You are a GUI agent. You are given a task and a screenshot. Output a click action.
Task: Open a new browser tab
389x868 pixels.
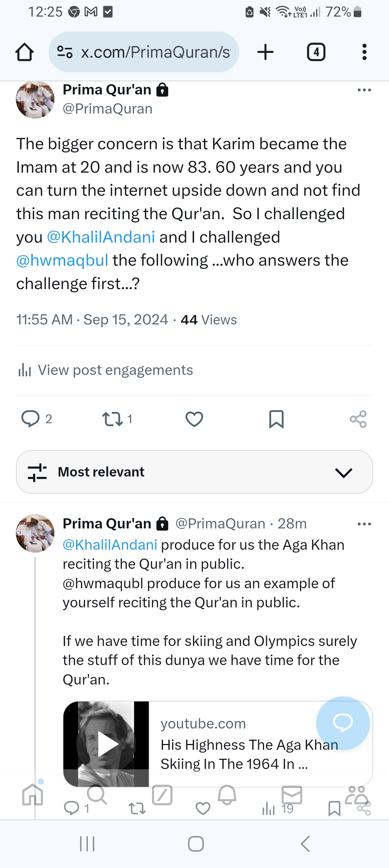coord(265,52)
